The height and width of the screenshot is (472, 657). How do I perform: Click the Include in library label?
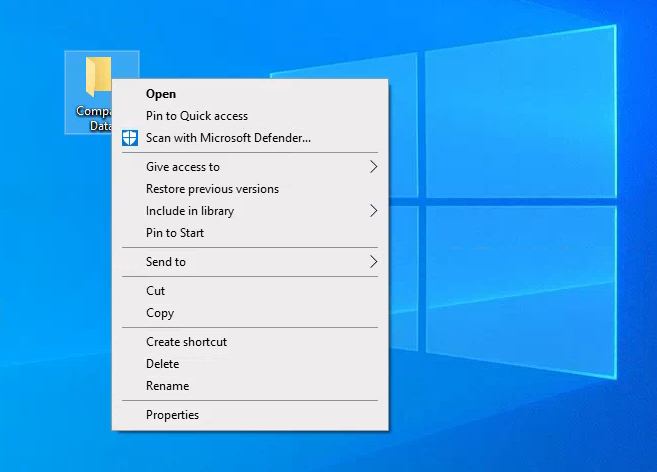[190, 211]
